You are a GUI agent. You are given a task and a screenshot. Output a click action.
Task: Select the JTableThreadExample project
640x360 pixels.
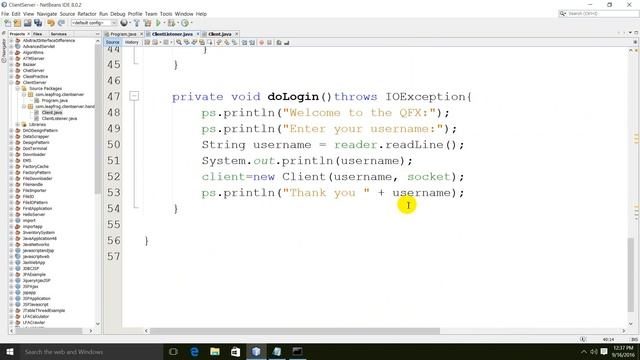pos(44,311)
